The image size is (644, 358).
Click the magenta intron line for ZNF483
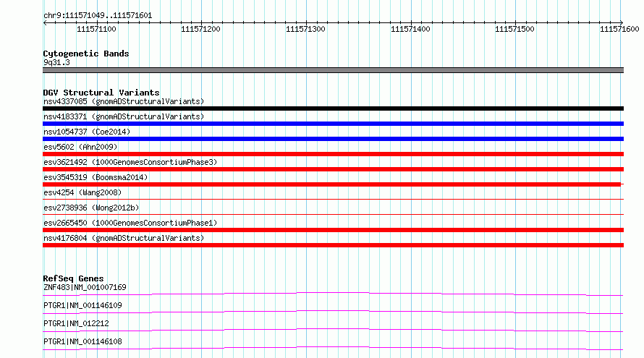333,294
